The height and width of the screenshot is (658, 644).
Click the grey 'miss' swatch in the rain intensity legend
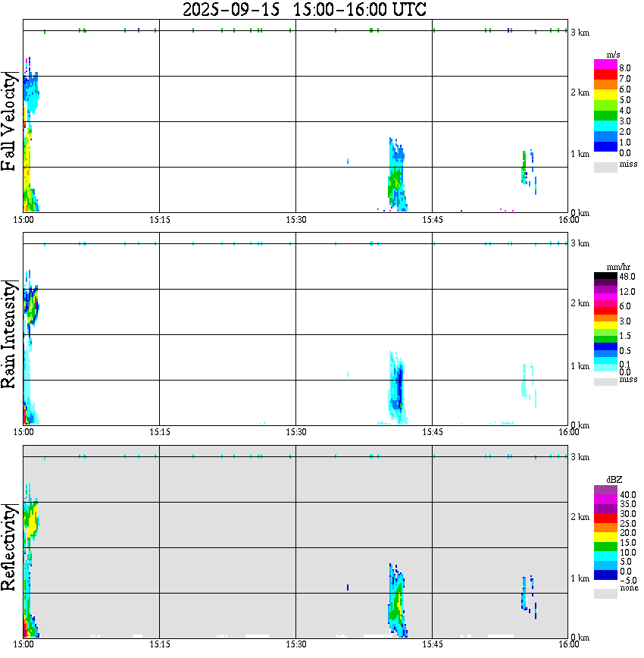(x=605, y=382)
